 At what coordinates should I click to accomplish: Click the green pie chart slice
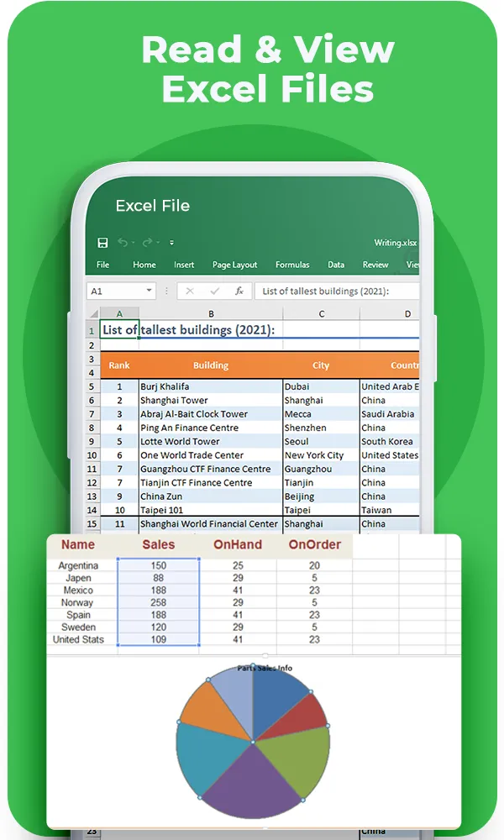[297, 758]
